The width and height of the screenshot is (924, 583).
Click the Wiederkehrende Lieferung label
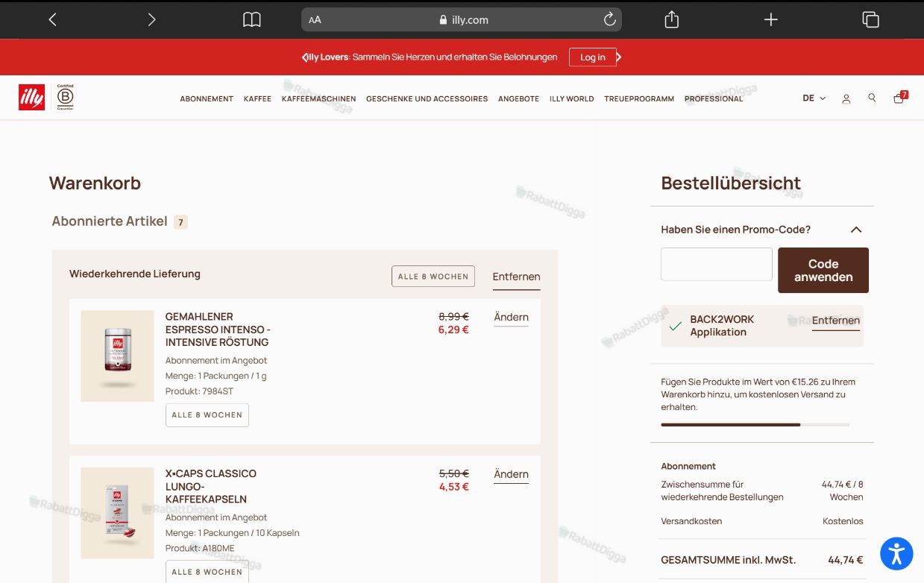coord(135,274)
